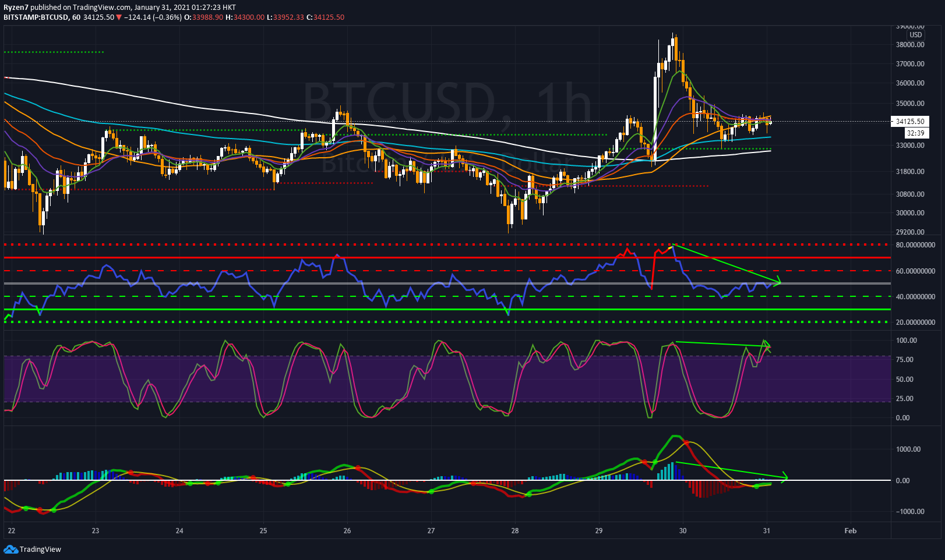This screenshot has width=945, height=560.
Task: Click the RSI 80.00000000 axis label
Action: click(x=915, y=245)
